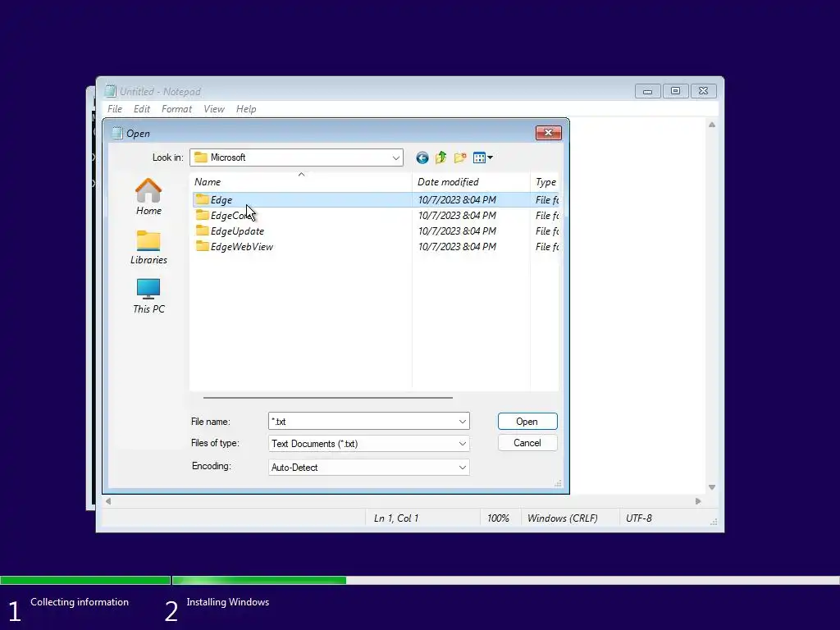Screen dimensions: 840x630
Task: Click the EdgeUpdate date modified cell
Action: pyautogui.click(x=457, y=231)
